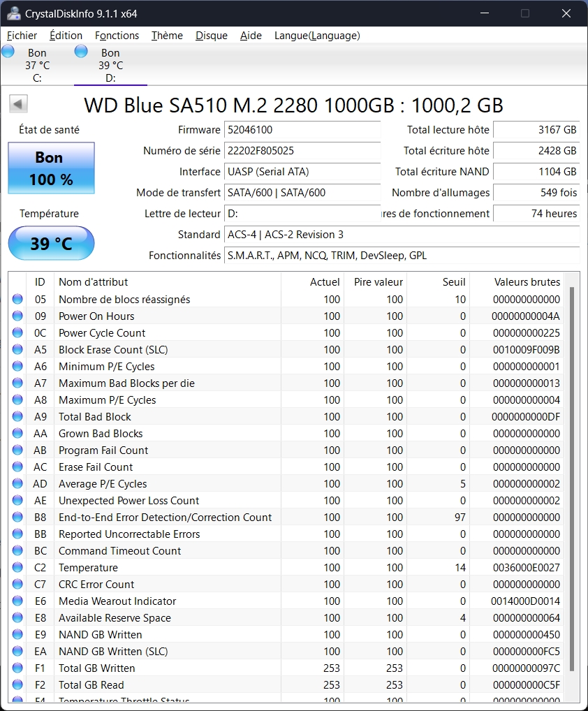
Task: Click status orb of Power Cycle Count row
Action: [17, 333]
